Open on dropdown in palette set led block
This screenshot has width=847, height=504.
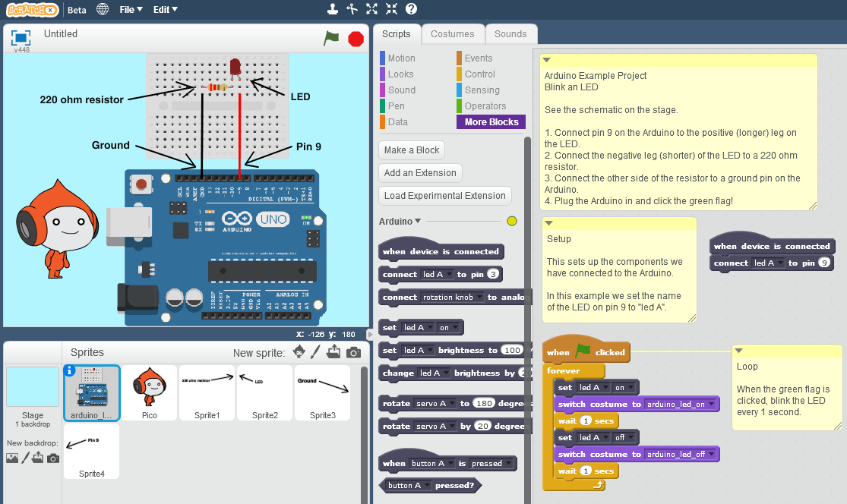[x=450, y=327]
